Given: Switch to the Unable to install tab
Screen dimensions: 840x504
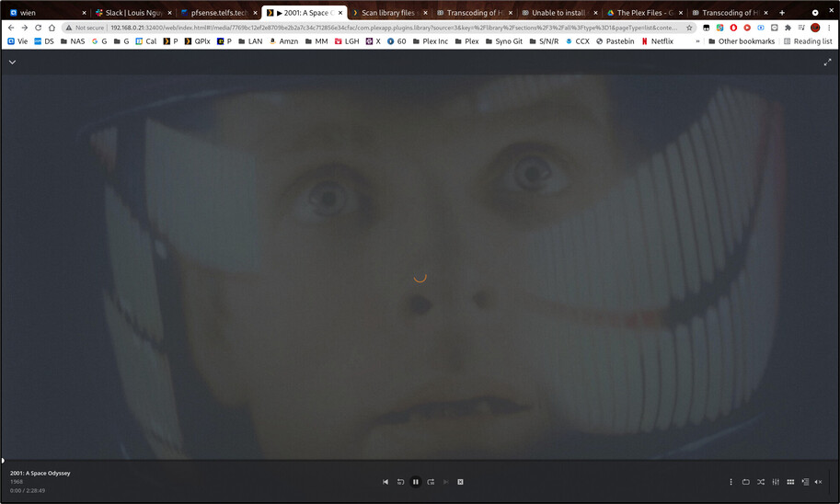Looking at the screenshot, I should click(559, 12).
